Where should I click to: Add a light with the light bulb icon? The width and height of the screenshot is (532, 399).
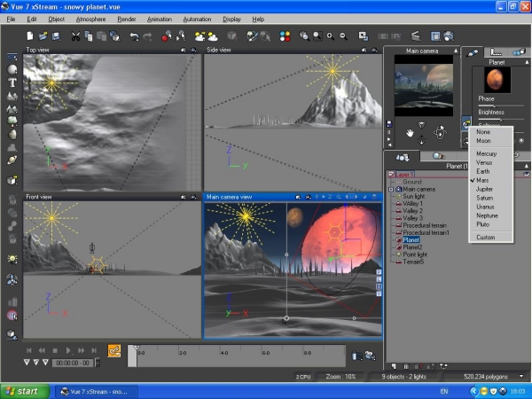tap(12, 259)
